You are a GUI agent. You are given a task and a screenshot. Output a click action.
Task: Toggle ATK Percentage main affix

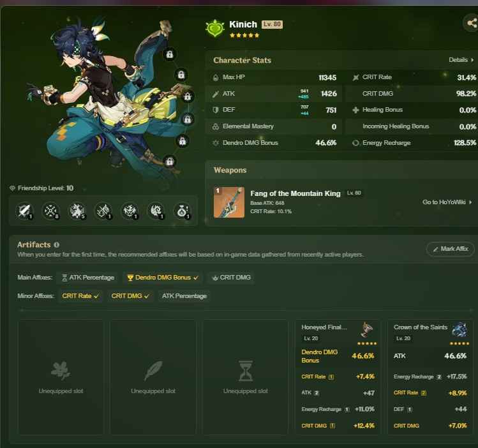pyautogui.click(x=88, y=278)
